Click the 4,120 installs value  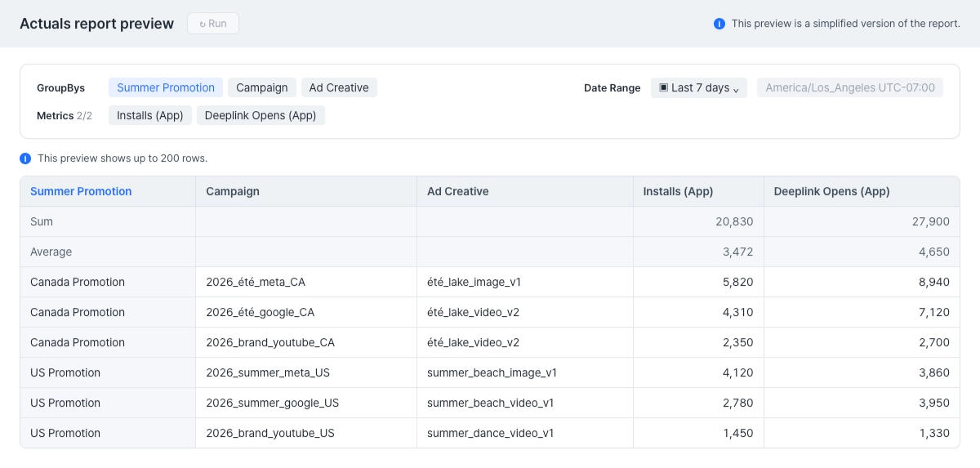[737, 372]
